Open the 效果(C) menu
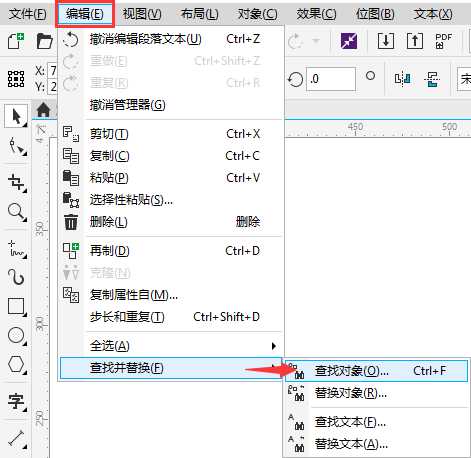The image size is (471, 458). [x=316, y=14]
